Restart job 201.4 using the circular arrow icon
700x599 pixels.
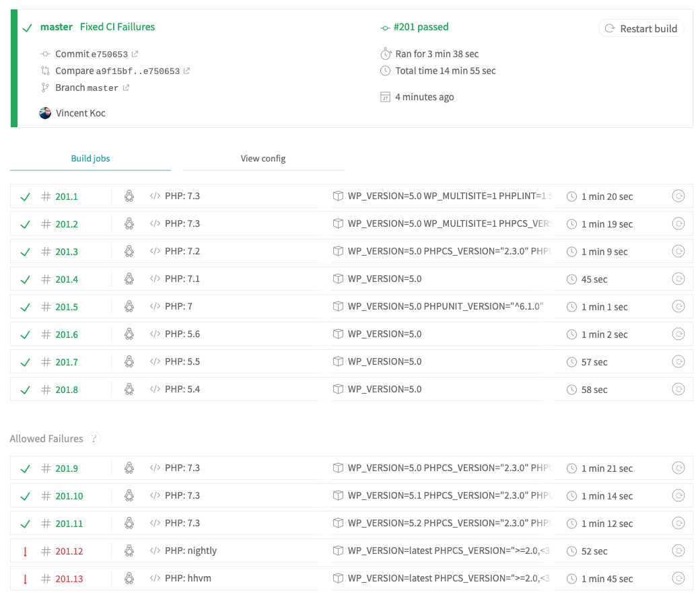point(678,279)
